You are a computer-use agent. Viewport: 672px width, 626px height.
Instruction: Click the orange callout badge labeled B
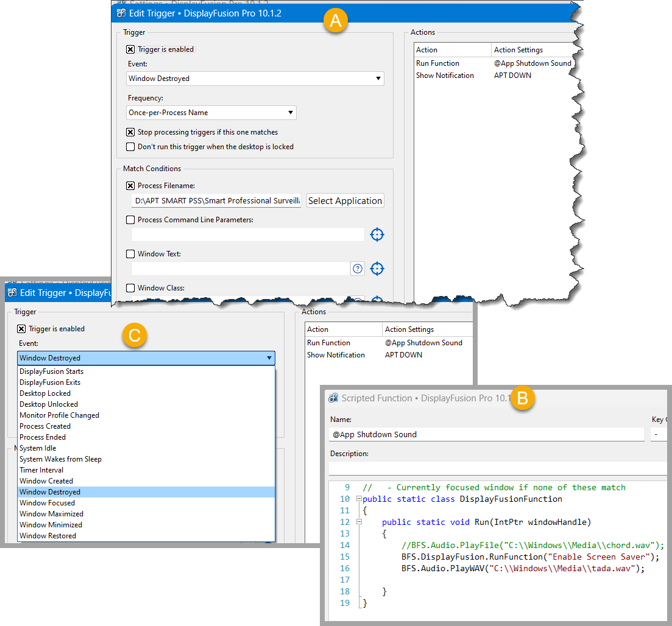pos(522,398)
